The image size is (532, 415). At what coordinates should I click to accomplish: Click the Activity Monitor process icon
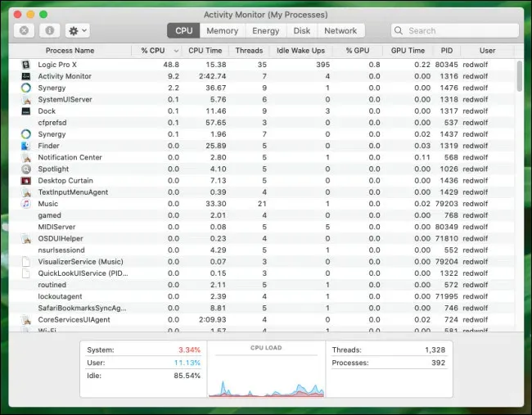point(26,76)
